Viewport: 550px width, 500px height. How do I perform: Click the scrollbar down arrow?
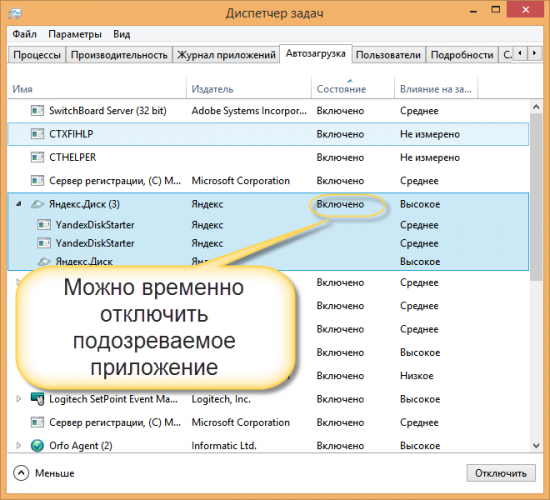[536, 446]
